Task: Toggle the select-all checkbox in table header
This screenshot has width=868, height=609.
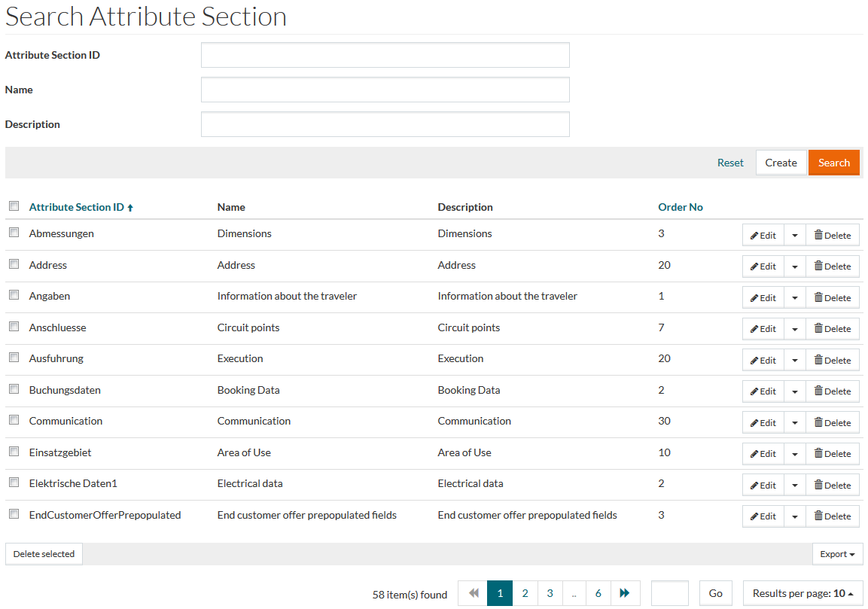Action: pos(14,206)
